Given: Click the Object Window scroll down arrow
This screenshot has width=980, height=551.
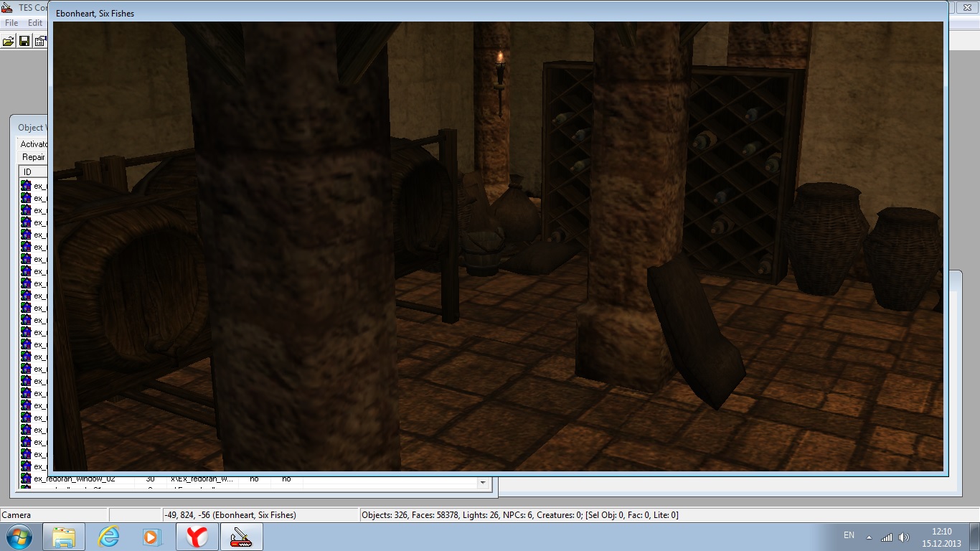Looking at the screenshot, I should click(x=483, y=483).
